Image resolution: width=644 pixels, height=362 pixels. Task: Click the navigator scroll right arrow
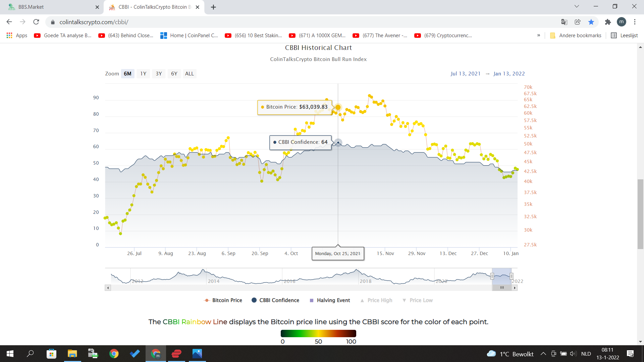515,288
